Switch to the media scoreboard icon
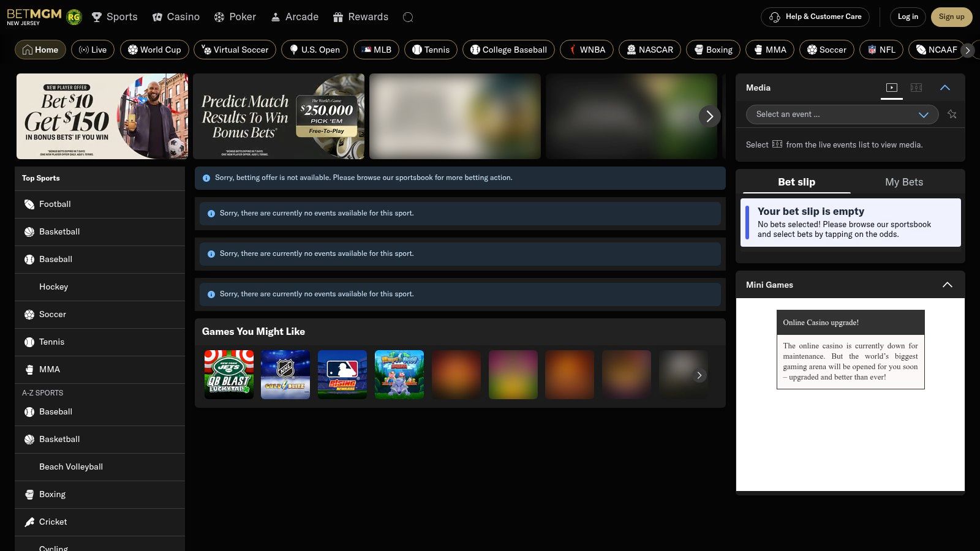 click(916, 88)
